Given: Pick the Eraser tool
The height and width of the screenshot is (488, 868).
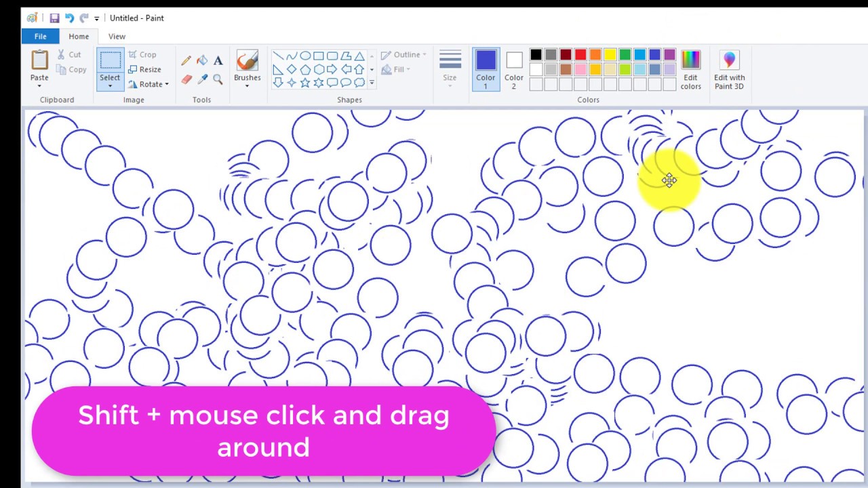Looking at the screenshot, I should pos(186,79).
